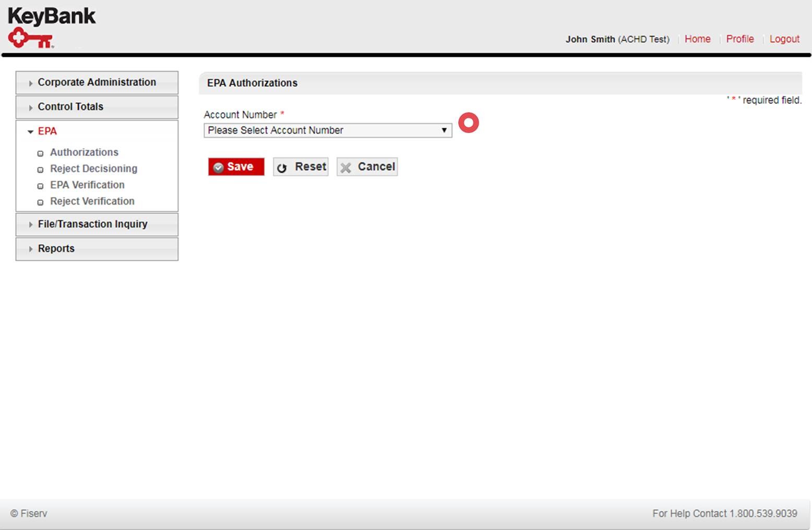Open the Account Number dropdown
Screen dimensions: 812x530
click(327, 130)
